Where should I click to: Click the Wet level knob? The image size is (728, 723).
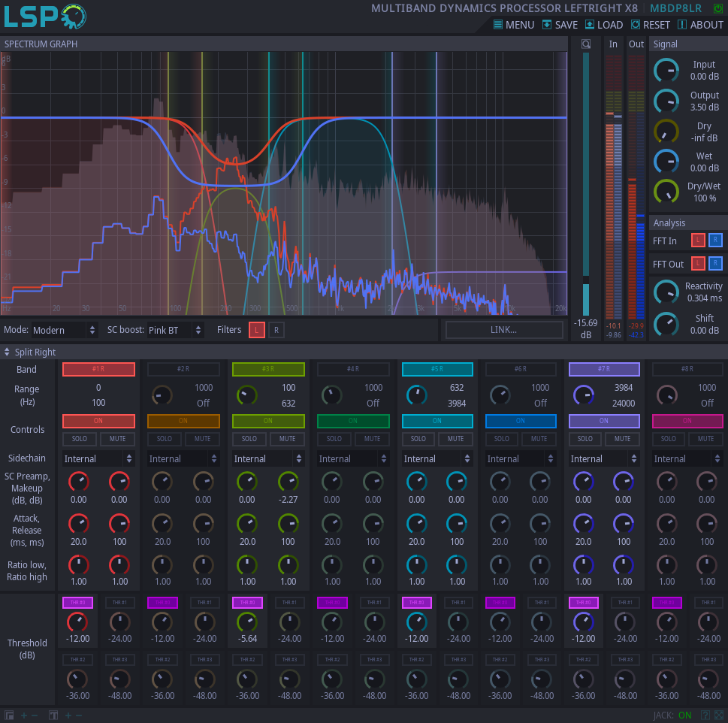(666, 162)
